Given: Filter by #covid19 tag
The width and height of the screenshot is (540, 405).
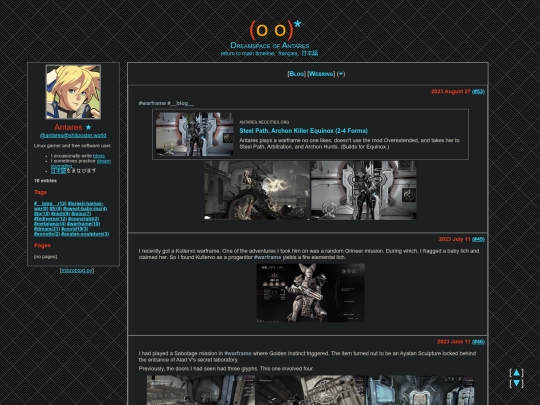Looking at the screenshot, I should pyautogui.click(x=75, y=229).
